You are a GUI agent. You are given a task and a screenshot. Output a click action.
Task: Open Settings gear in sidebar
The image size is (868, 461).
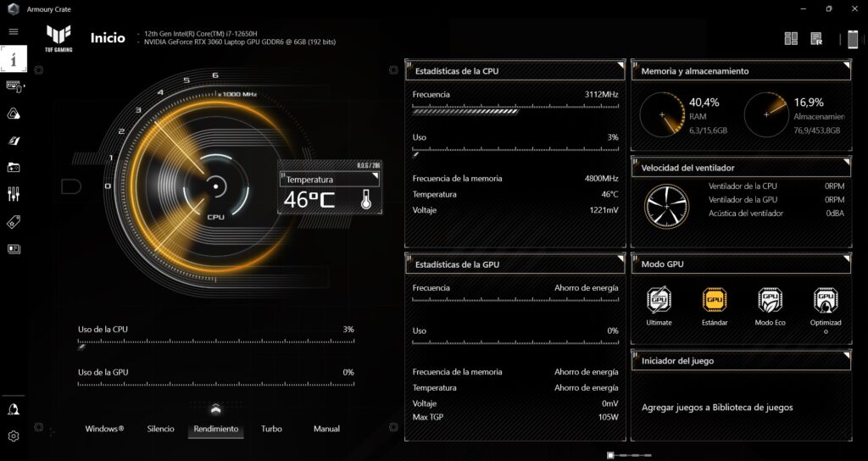point(14,436)
